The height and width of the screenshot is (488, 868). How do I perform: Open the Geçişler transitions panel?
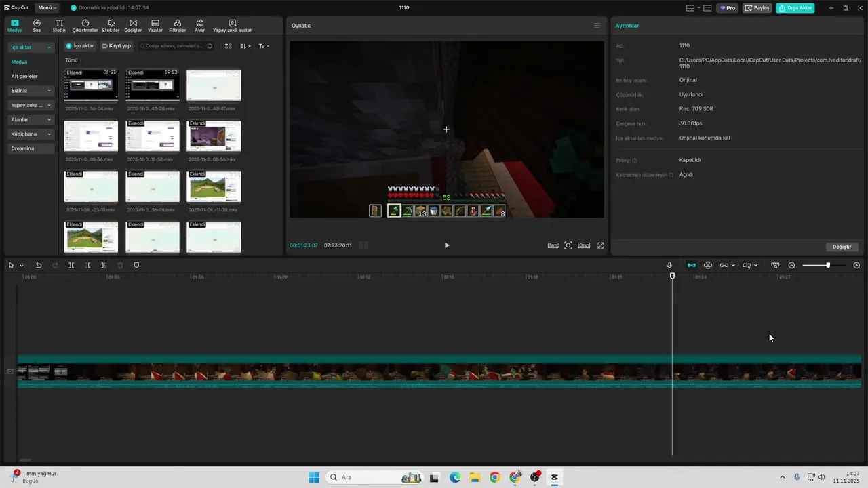133,26
